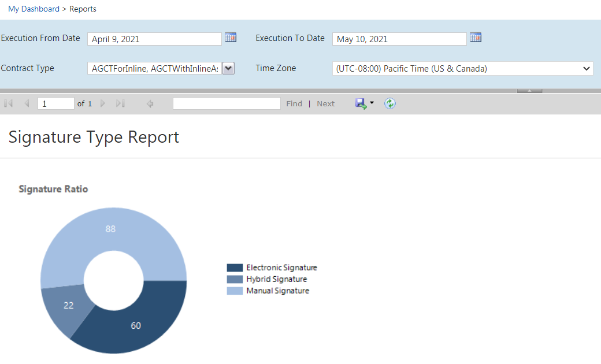Viewport: 601px width, 364px height.
Task: Collapse the report parameters panel
Action: (x=529, y=91)
